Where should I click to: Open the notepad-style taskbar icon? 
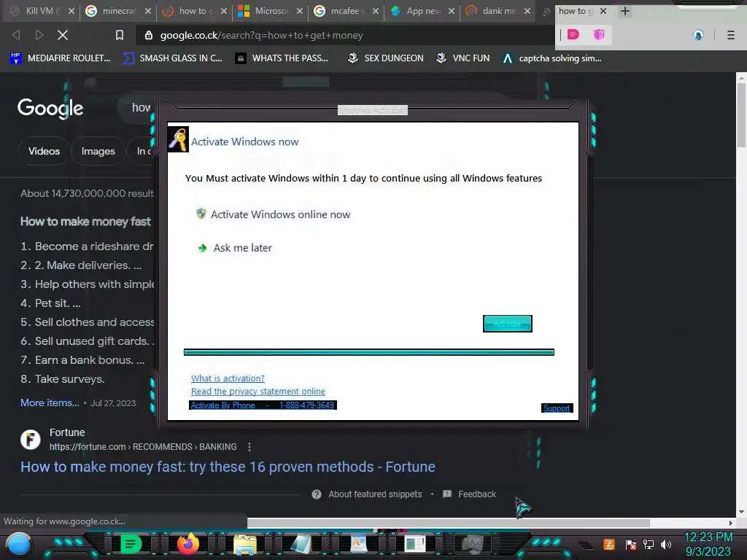tap(301, 544)
